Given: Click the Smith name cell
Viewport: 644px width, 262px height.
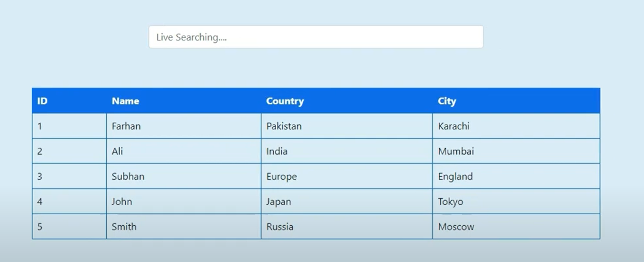Looking at the screenshot, I should tap(184, 226).
